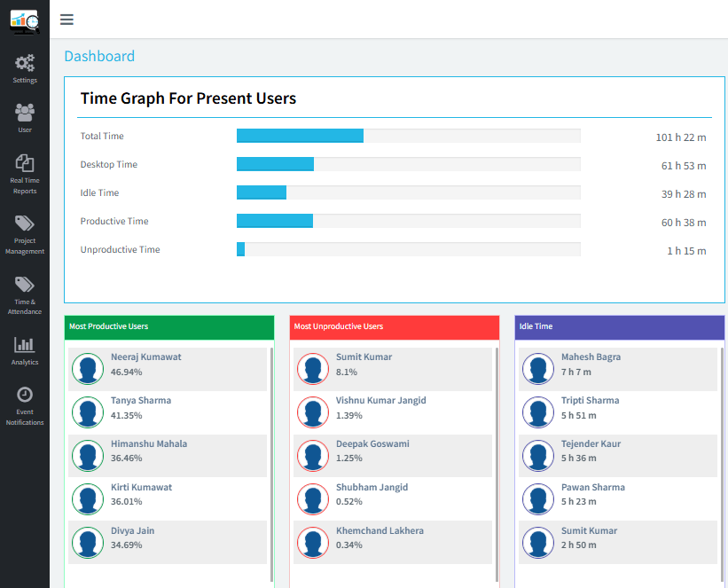Click Most Productive Users list scrollbar
The height and width of the screenshot is (588, 728).
tap(271, 465)
